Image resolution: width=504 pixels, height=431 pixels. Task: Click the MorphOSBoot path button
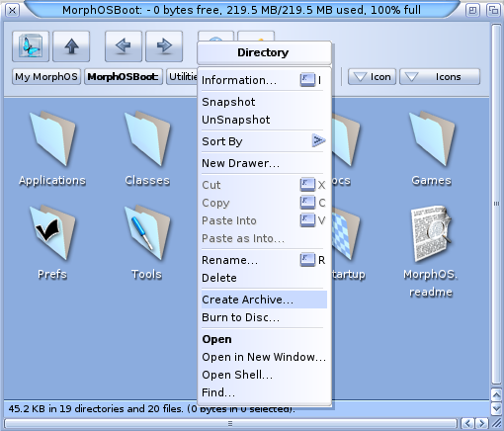[x=124, y=77]
